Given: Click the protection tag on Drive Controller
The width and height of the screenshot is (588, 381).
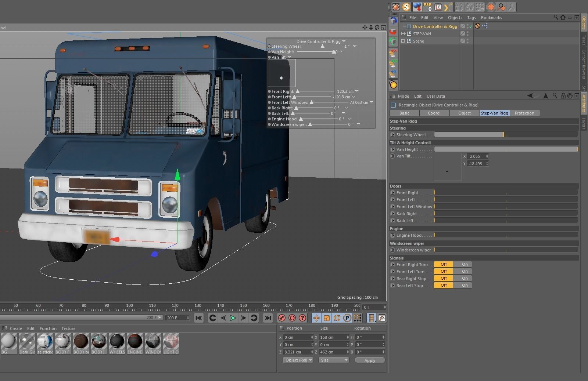Looking at the screenshot, I should (x=477, y=26).
